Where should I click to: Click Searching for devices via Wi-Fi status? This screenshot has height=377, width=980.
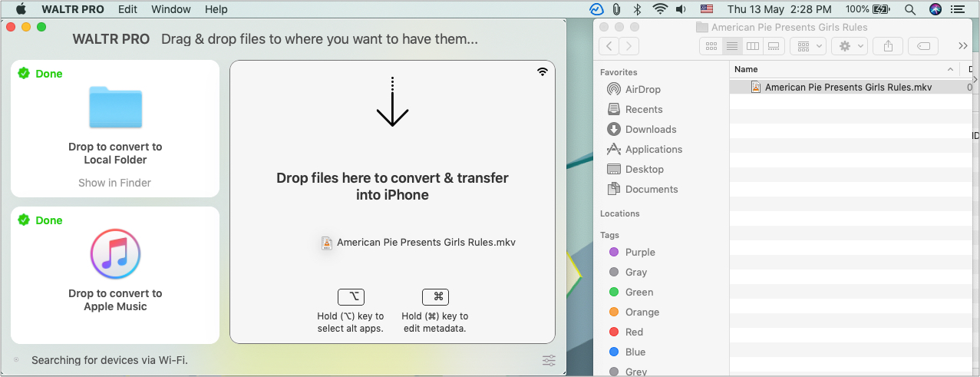(x=110, y=360)
